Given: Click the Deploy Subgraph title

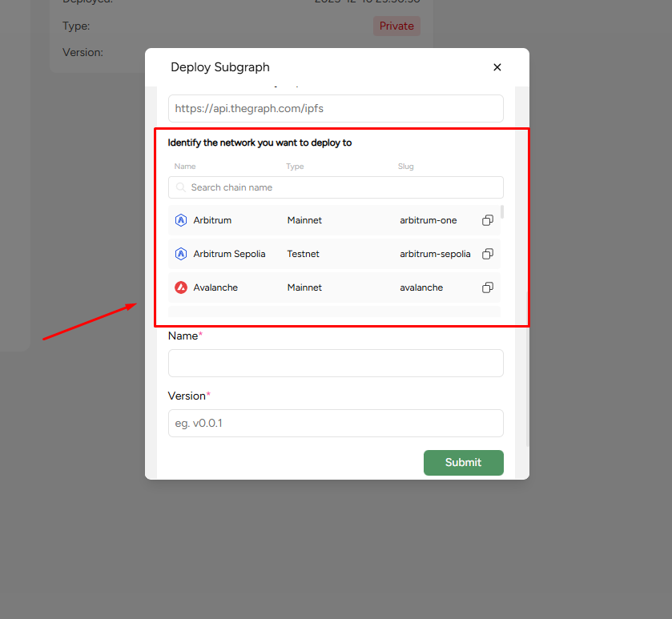Looking at the screenshot, I should [219, 67].
